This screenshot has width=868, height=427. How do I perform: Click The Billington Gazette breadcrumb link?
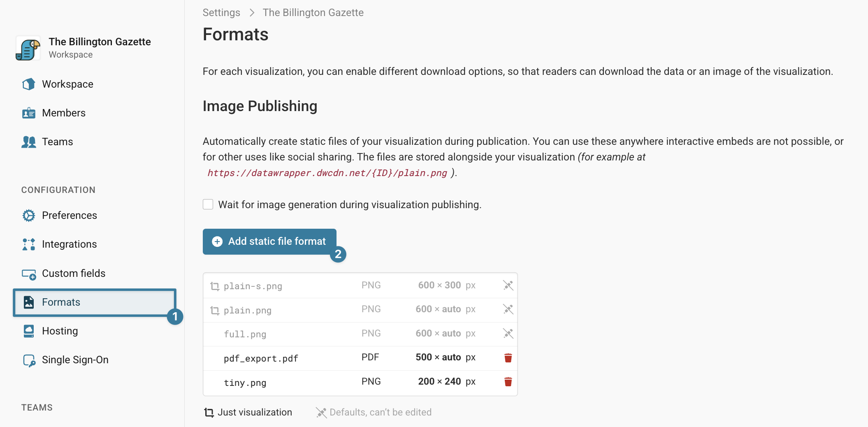313,13
